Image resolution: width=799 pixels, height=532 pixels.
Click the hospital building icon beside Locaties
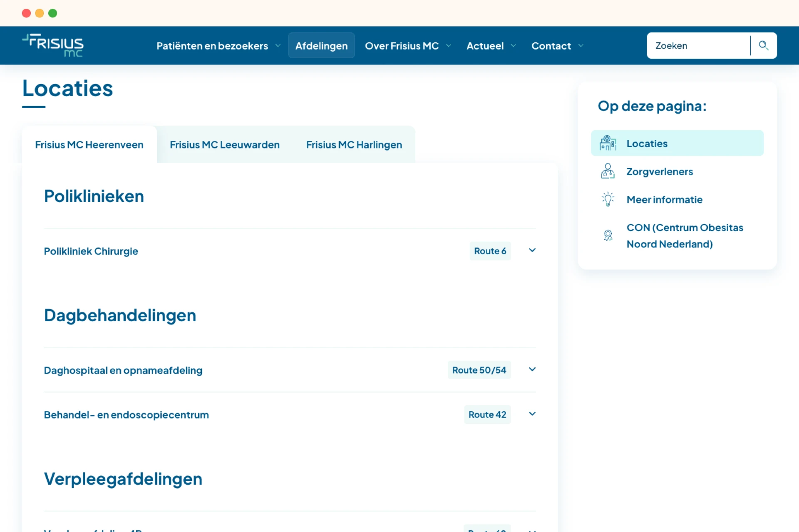click(x=608, y=143)
